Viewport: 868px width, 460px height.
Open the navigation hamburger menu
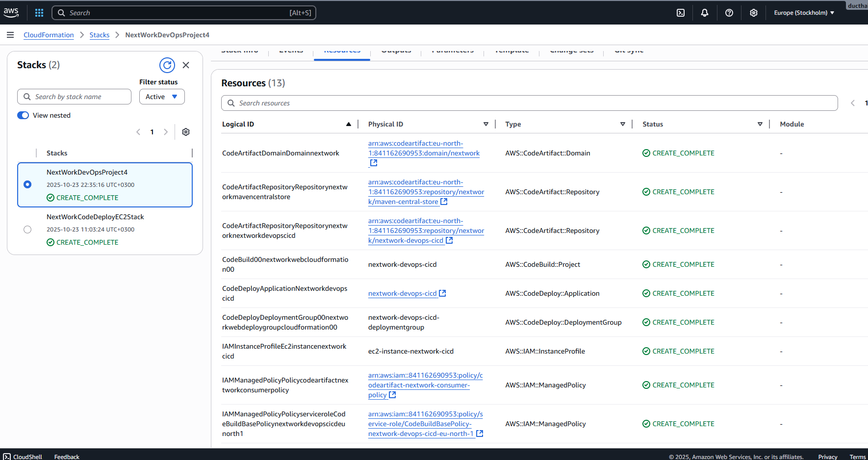(10, 35)
